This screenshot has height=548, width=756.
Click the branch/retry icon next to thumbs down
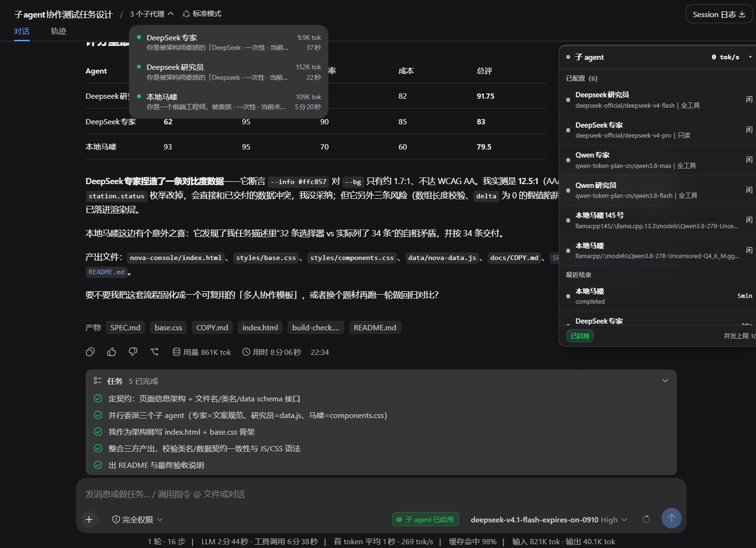pos(155,352)
